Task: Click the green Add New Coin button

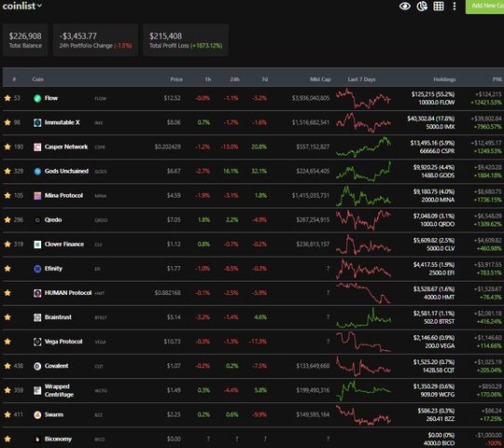Action: pyautogui.click(x=484, y=7)
